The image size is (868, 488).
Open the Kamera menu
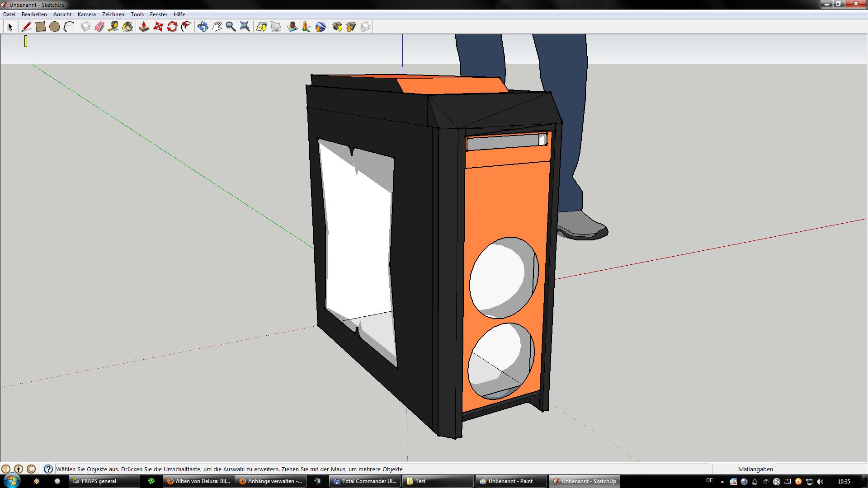(x=87, y=14)
